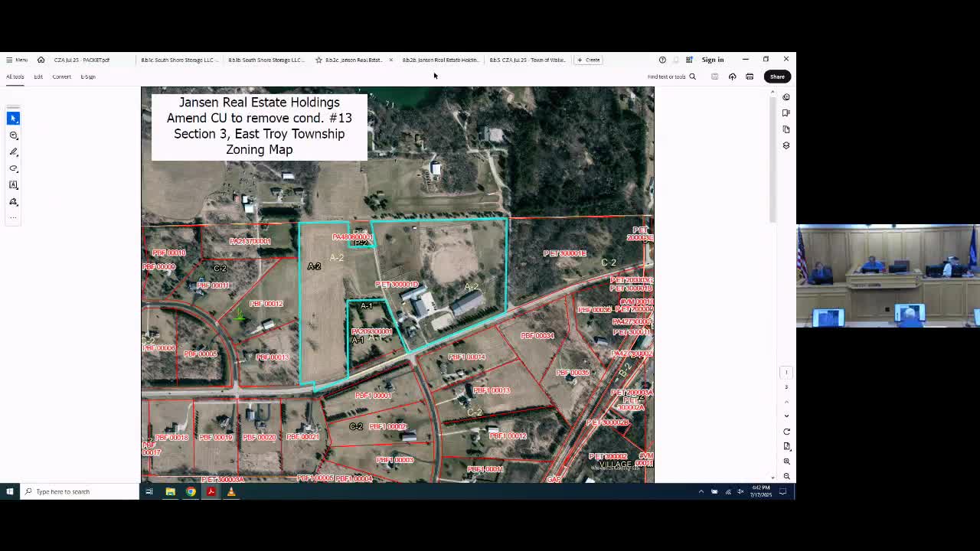This screenshot has height=551, width=980.
Task: Open the layers panel icon
Action: (x=786, y=145)
